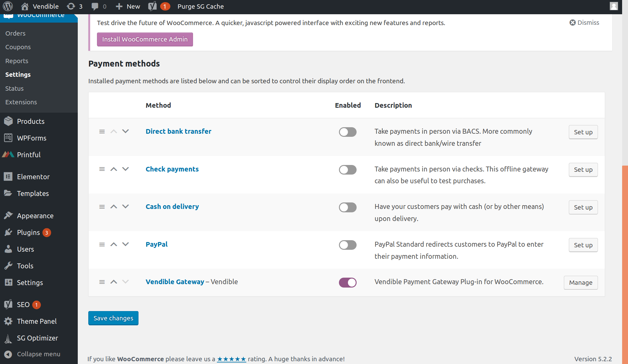Disable the Vendible Gateway toggle
Viewport: 628px width, 364px height.
348,283
